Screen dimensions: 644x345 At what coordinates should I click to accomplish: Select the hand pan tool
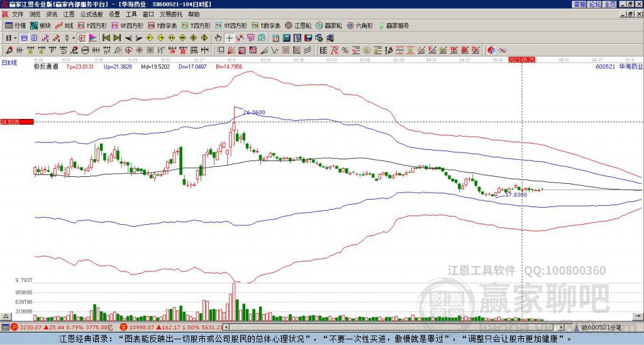(x=218, y=38)
